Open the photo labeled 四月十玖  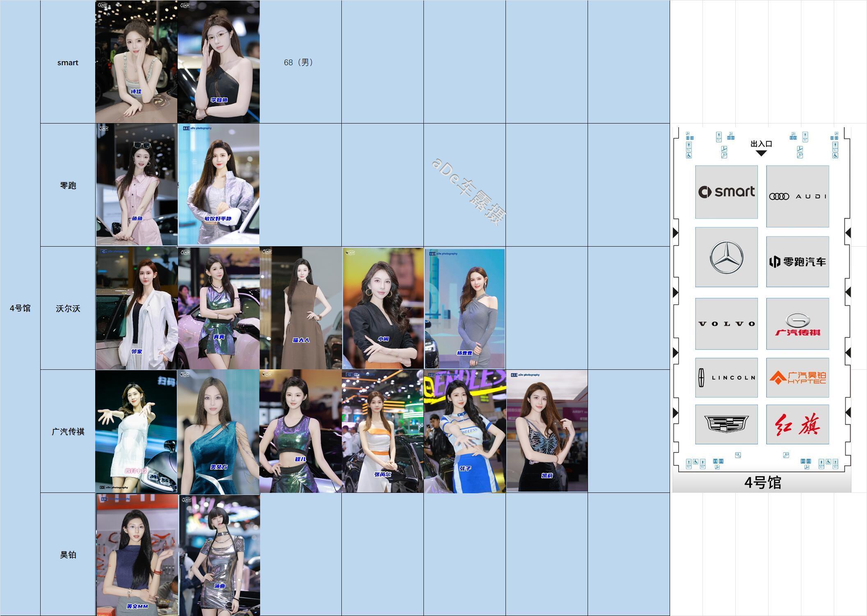(x=136, y=432)
